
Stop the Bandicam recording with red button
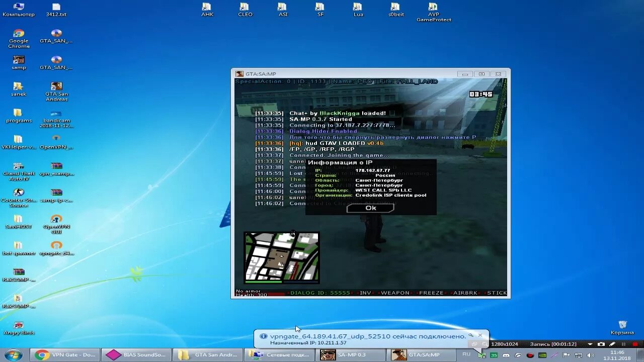coord(635,344)
